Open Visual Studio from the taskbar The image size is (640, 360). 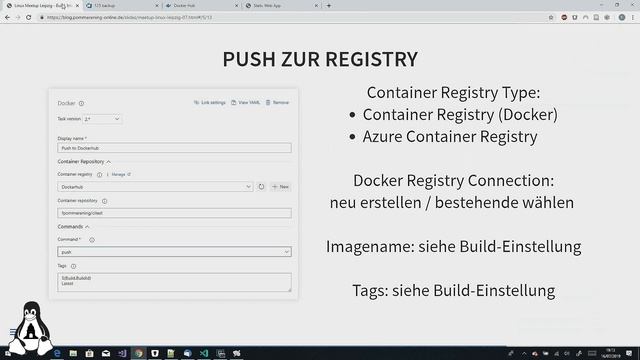(x=122, y=353)
